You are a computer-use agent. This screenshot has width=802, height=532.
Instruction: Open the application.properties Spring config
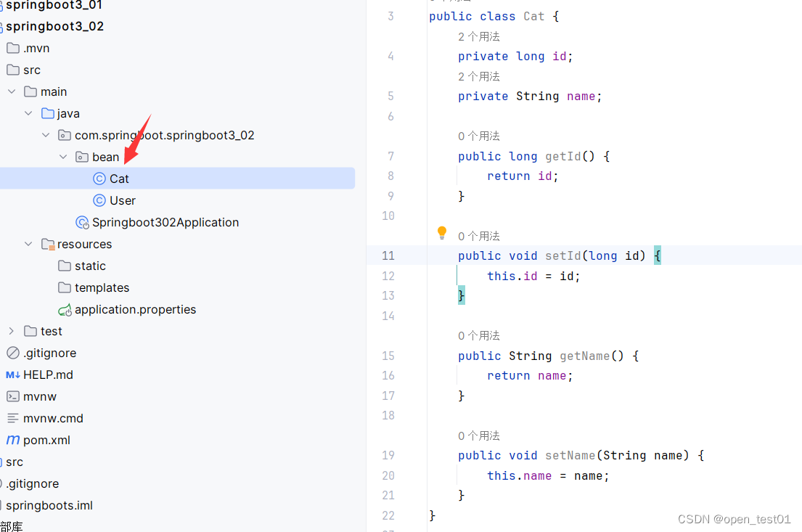(135, 309)
